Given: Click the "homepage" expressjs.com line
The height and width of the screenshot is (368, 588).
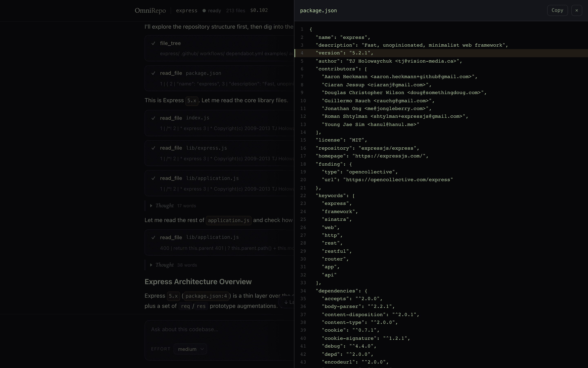Looking at the screenshot, I should click(x=441, y=156).
